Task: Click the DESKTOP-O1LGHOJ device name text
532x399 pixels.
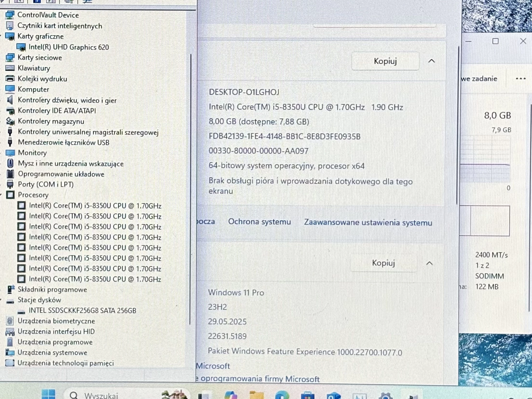Action: pos(244,92)
